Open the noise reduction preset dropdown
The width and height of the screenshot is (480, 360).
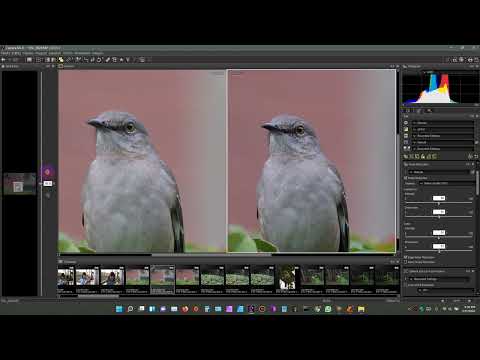439,172
